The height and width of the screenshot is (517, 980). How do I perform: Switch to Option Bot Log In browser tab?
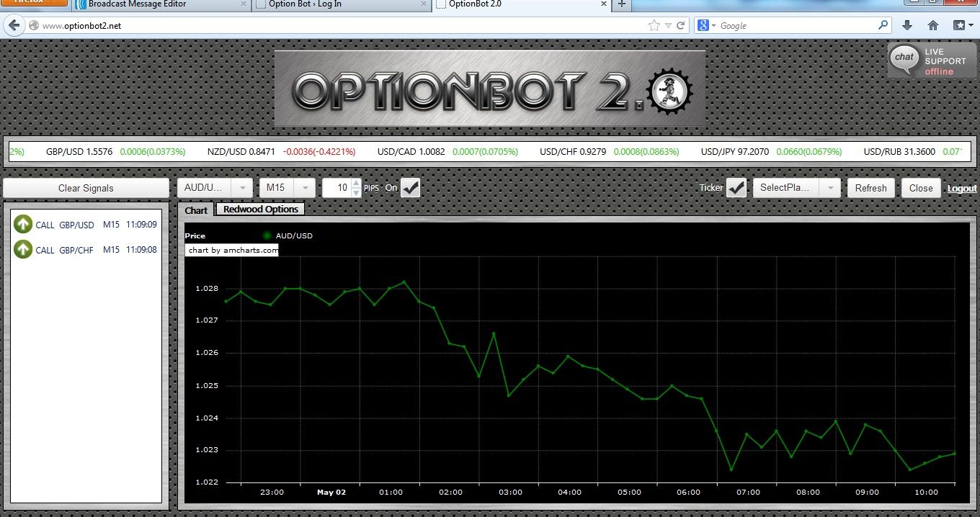click(342, 4)
